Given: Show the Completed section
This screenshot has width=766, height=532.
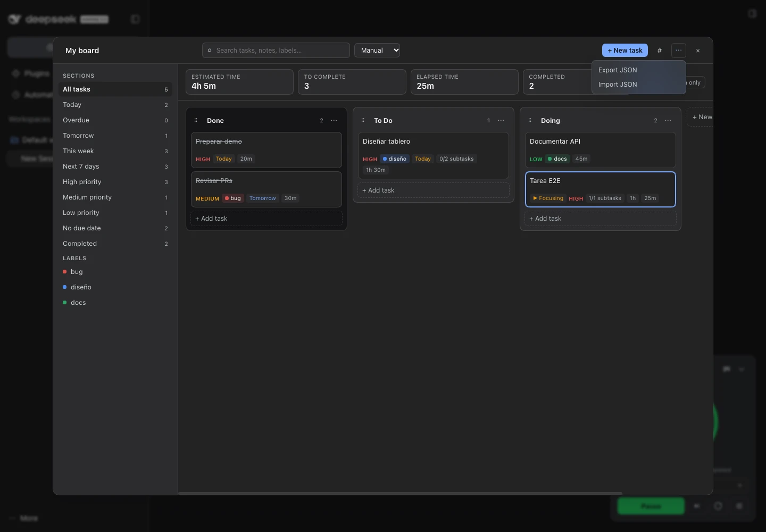Looking at the screenshot, I should (115, 244).
